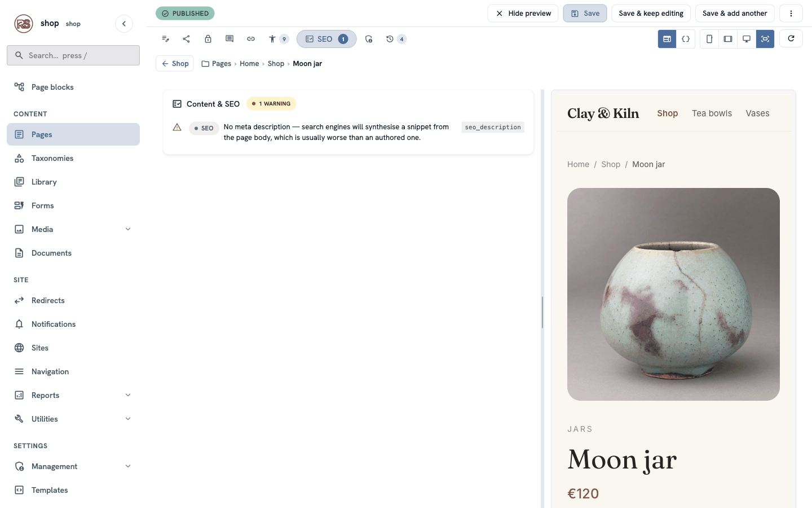
Task: Expand the Reports submenu
Action: tap(128, 395)
